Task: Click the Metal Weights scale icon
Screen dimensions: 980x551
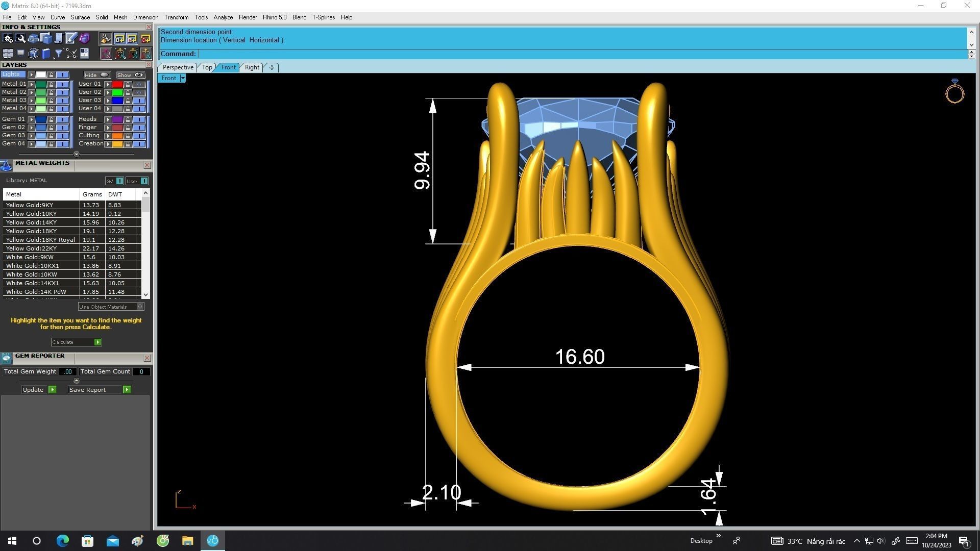Action: pos(6,165)
